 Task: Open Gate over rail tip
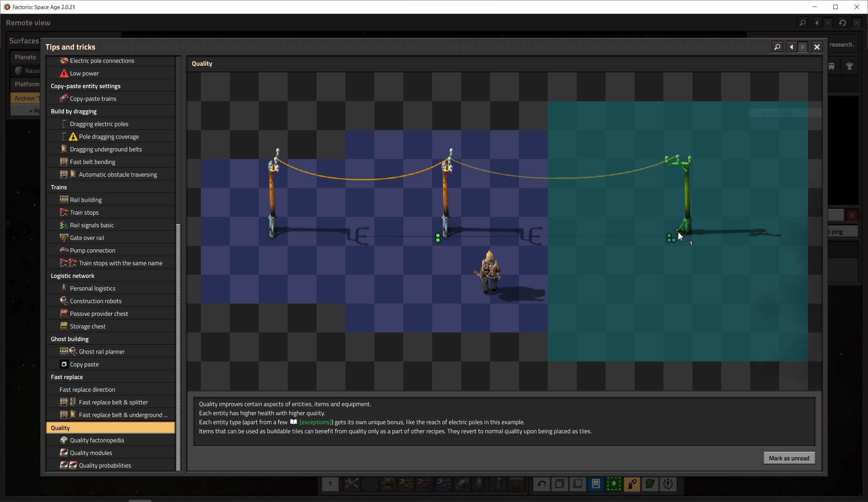(x=111, y=238)
